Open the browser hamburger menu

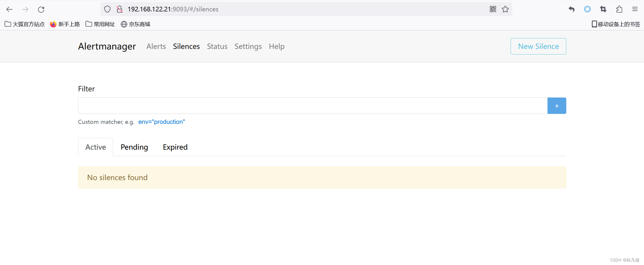click(635, 9)
